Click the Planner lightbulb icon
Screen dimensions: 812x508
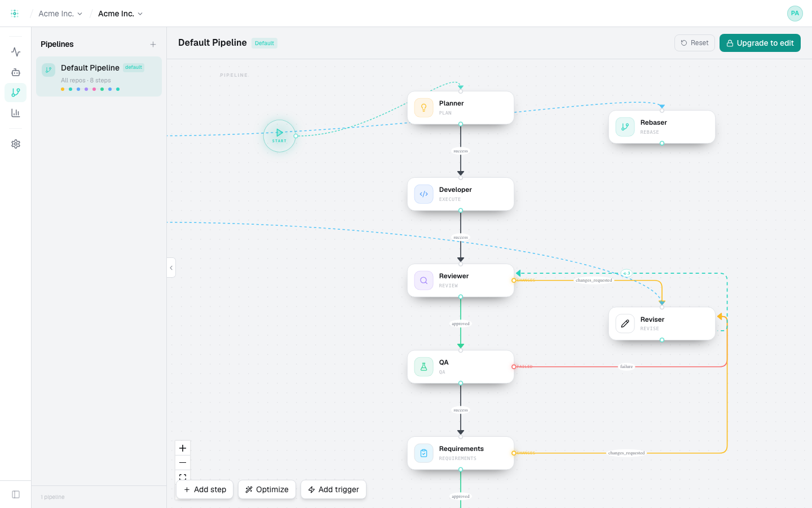pos(423,108)
